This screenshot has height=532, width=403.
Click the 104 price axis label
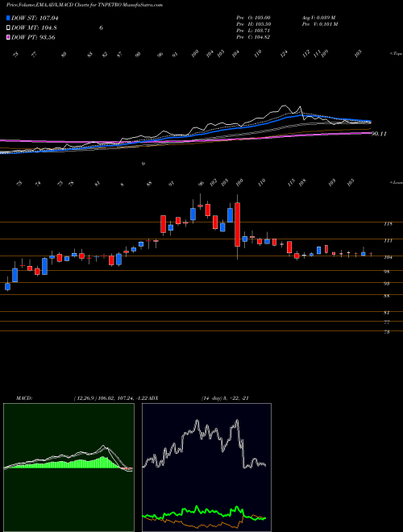[x=388, y=257]
